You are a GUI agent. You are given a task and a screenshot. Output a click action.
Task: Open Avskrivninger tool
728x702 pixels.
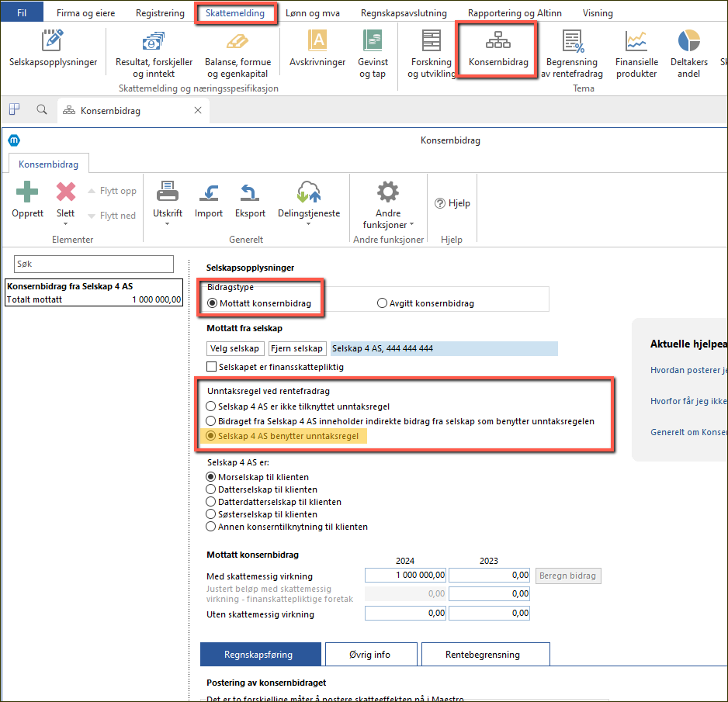(317, 48)
